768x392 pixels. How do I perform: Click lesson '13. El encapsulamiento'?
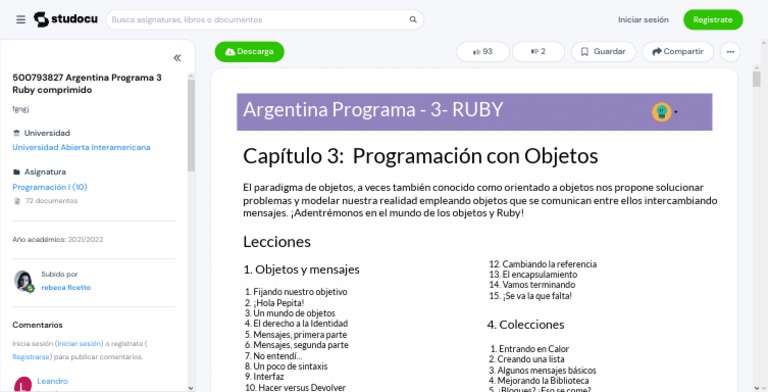pyautogui.click(x=533, y=274)
